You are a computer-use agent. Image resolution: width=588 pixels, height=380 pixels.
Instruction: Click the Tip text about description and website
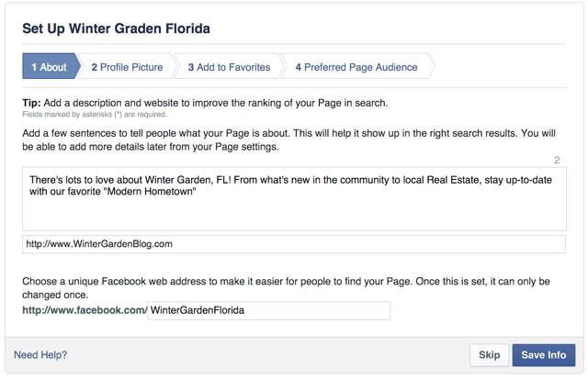205,103
